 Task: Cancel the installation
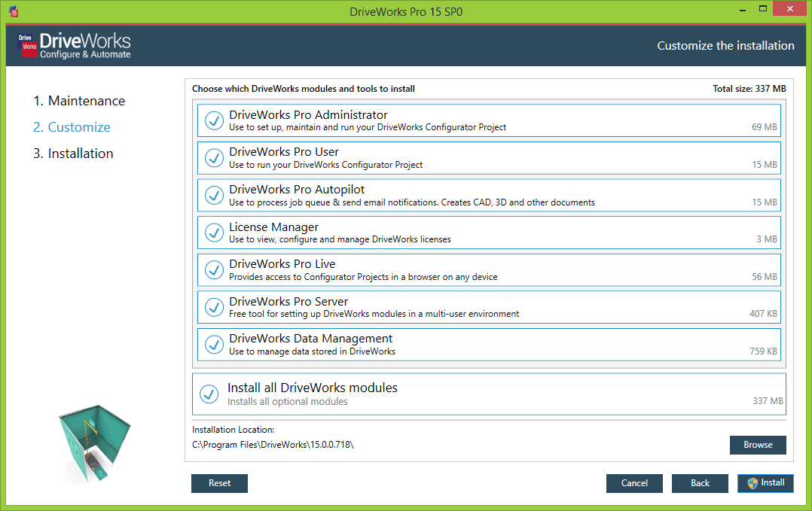pos(634,483)
